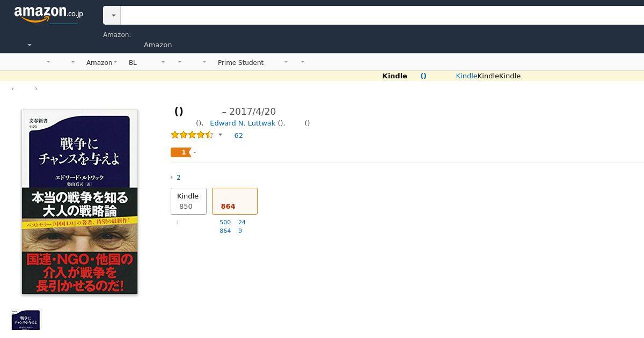This screenshot has width=644, height=338.
Task: Open the BL category link
Action: click(133, 62)
